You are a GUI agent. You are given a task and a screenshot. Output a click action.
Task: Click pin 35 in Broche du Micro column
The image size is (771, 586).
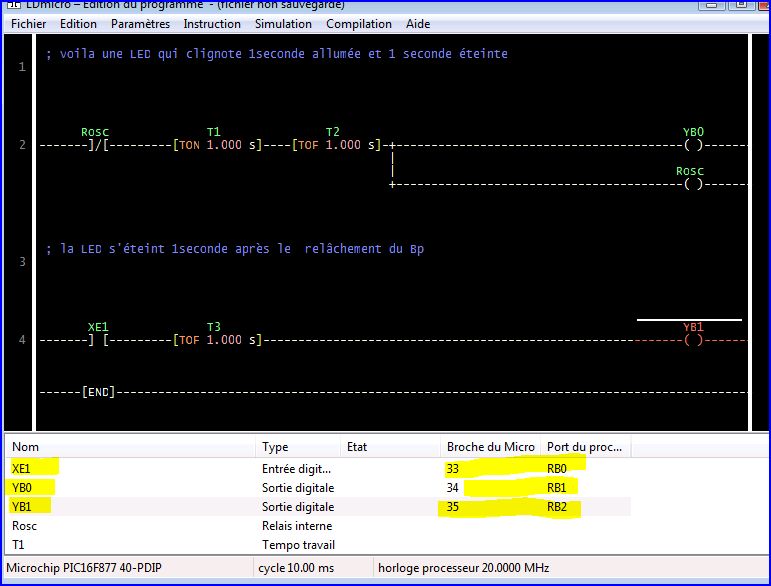[452, 506]
